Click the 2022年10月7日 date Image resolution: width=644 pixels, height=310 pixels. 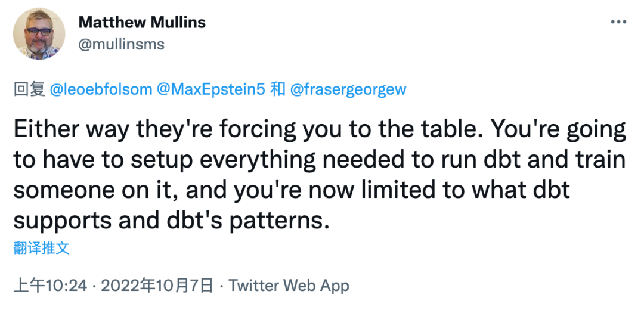[x=157, y=286]
